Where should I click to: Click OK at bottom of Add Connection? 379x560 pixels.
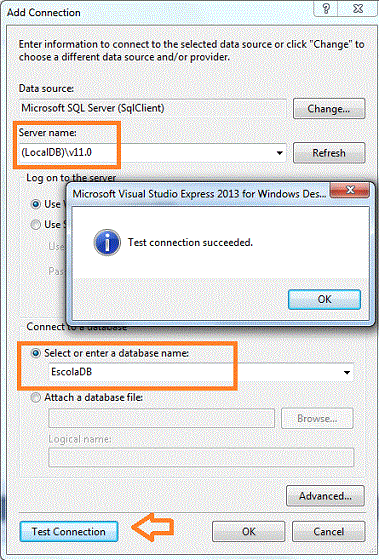tap(249, 531)
